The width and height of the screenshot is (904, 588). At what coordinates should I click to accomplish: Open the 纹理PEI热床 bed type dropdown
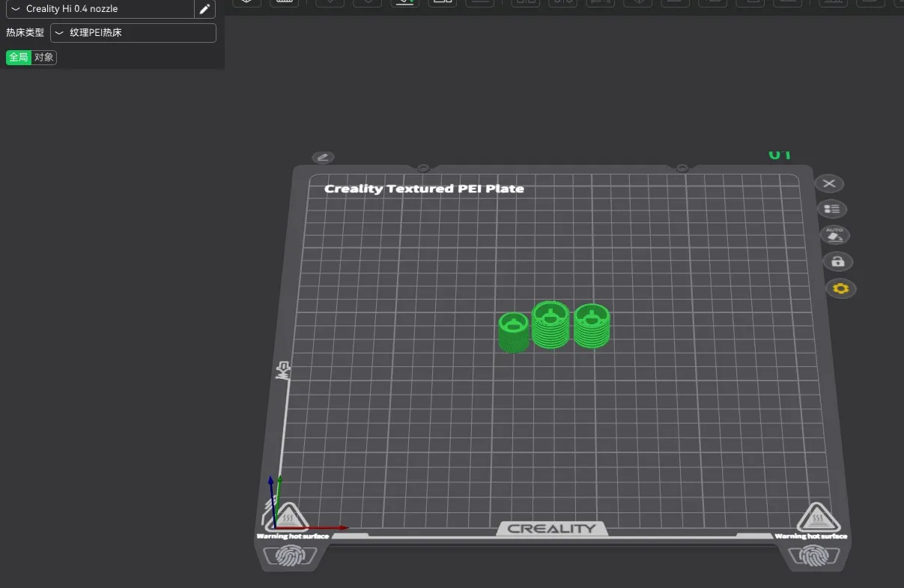click(x=133, y=33)
